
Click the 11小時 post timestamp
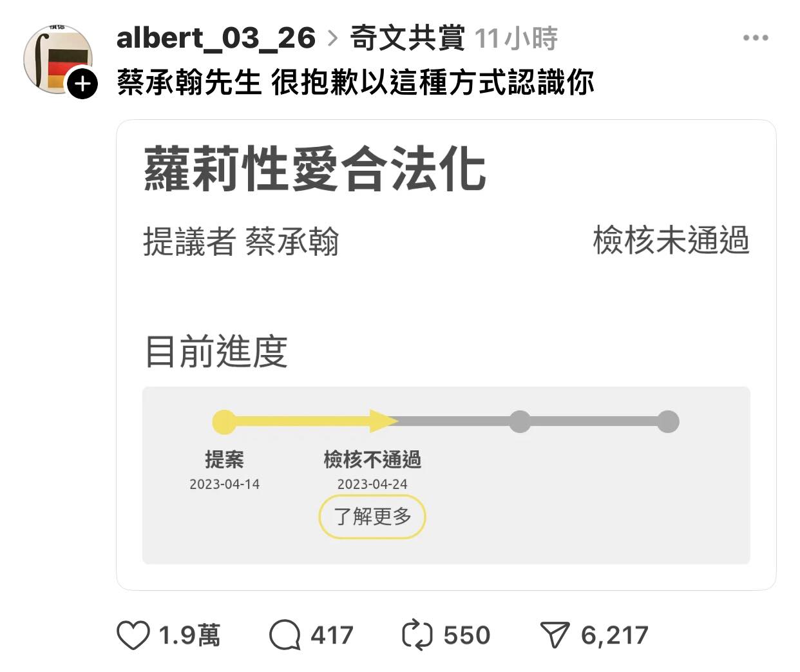pyautogui.click(x=517, y=39)
